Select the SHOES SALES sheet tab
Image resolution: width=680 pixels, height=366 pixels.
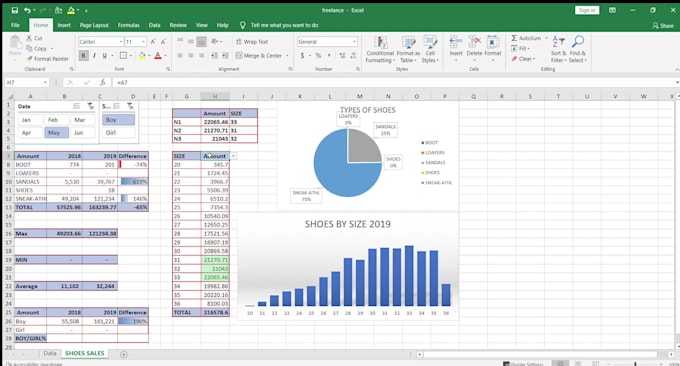click(x=85, y=353)
